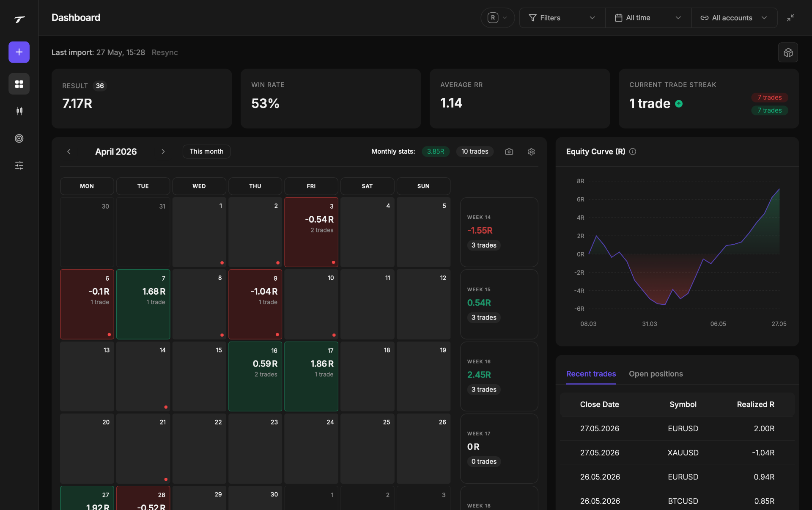Select the April 14 calendar cell
The height and width of the screenshot is (510, 812).
pyautogui.click(x=143, y=376)
